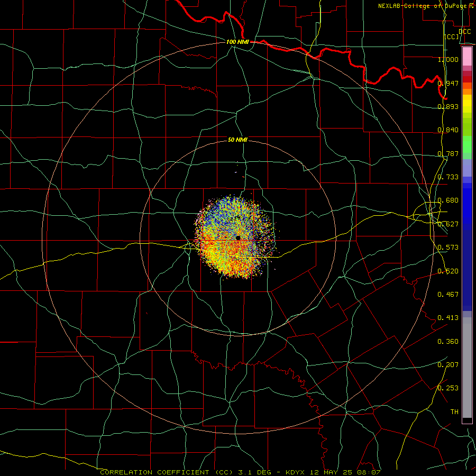Viewport: 476px width, 476px height.
Task: Click the black radar site dot at echo center
Action: pos(238,237)
